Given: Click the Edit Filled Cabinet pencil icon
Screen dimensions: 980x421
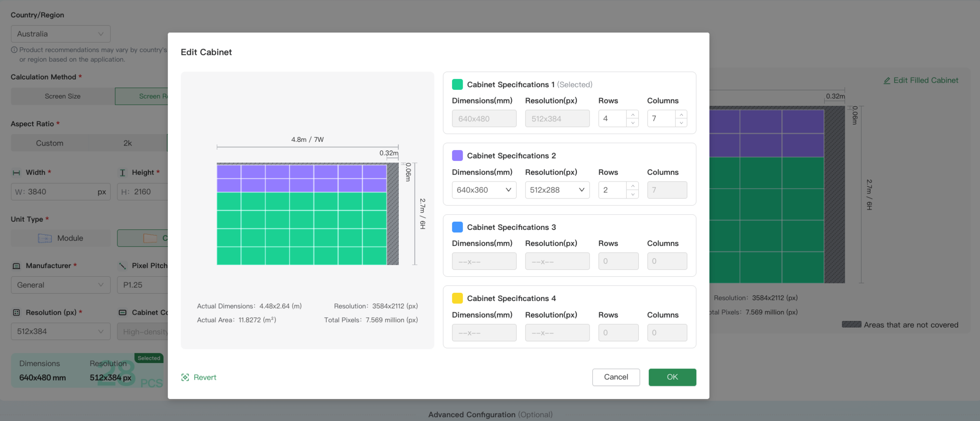Looking at the screenshot, I should point(887,81).
